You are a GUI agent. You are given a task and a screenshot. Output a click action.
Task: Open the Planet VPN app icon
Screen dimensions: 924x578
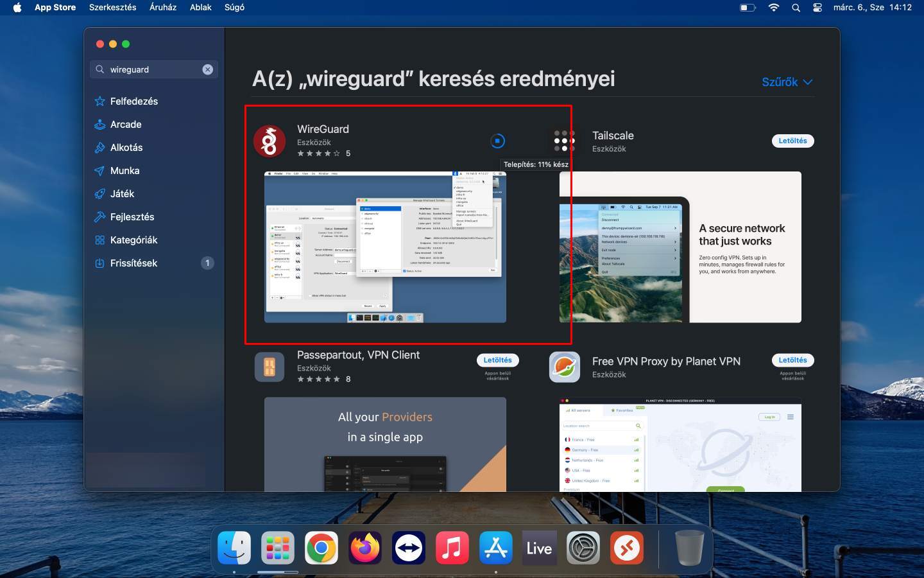coord(565,367)
